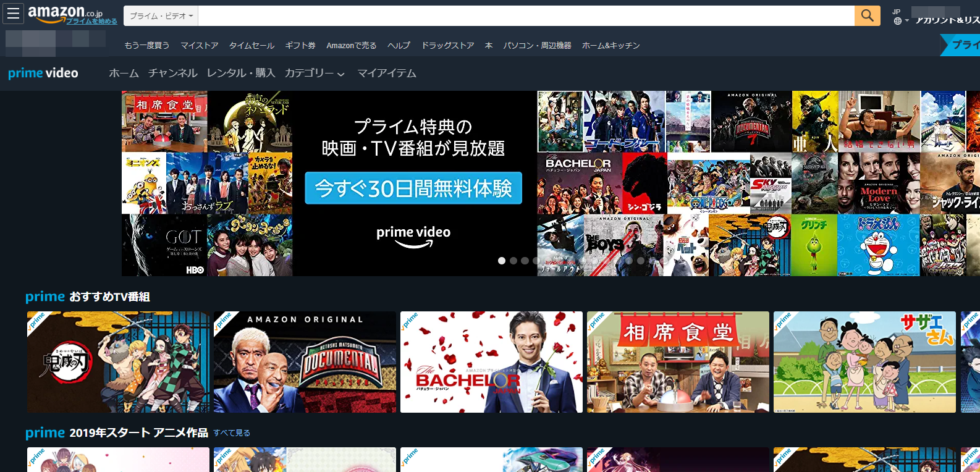Open もう一度買う in the top navigation

pyautogui.click(x=146, y=45)
